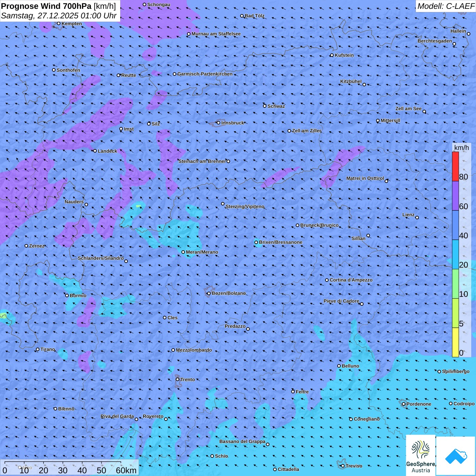476x476 pixels.
Task: Click the 'Prognose Wind 700hPa' title
Action: click(x=46, y=6)
